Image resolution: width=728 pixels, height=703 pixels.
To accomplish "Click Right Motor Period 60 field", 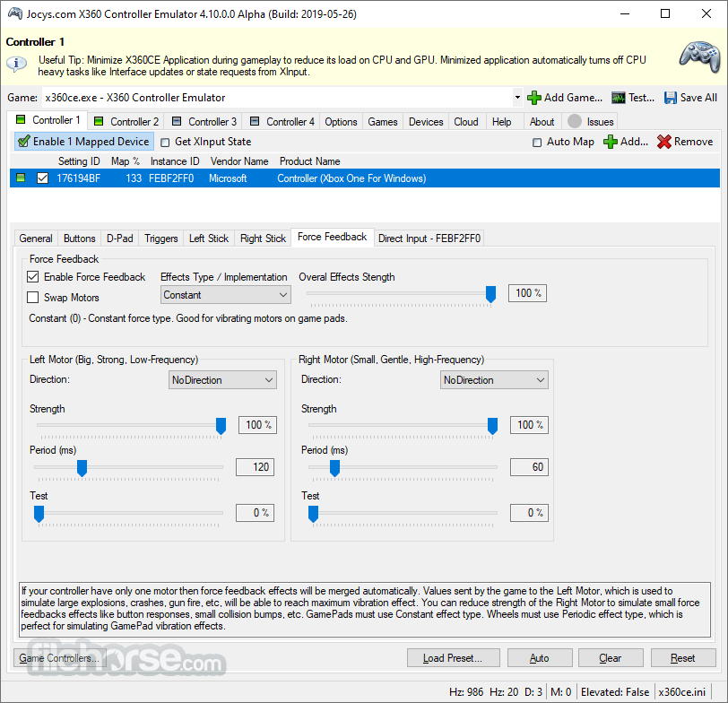I will coord(529,467).
